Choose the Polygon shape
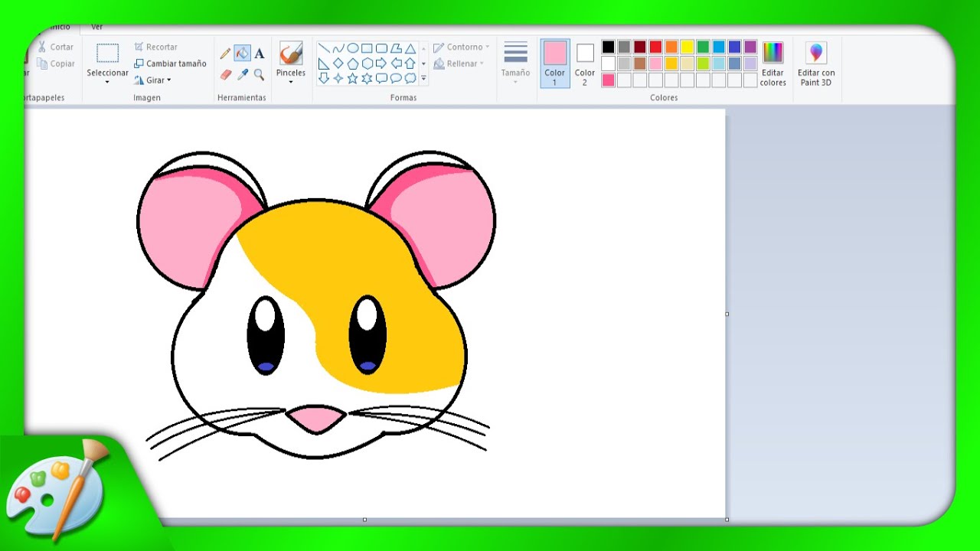 tap(396, 48)
